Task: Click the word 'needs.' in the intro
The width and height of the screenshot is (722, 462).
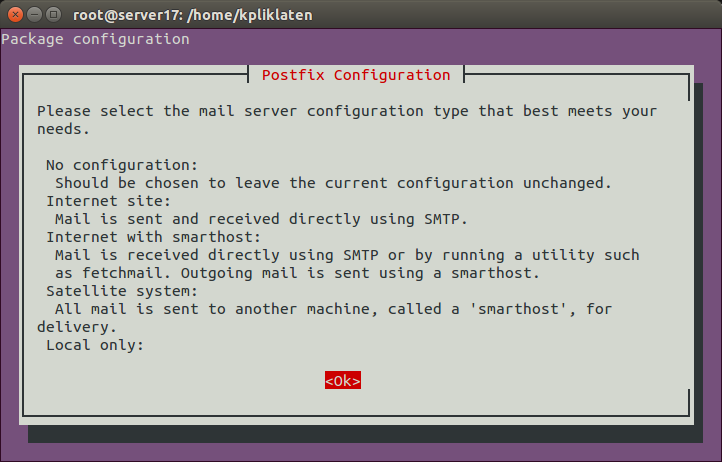Action: (x=63, y=129)
